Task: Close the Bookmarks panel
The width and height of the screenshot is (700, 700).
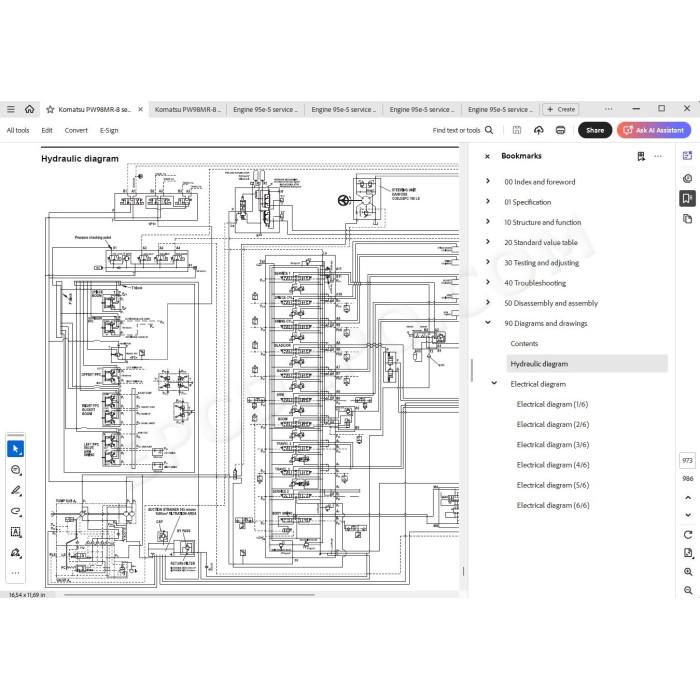Action: point(488,156)
